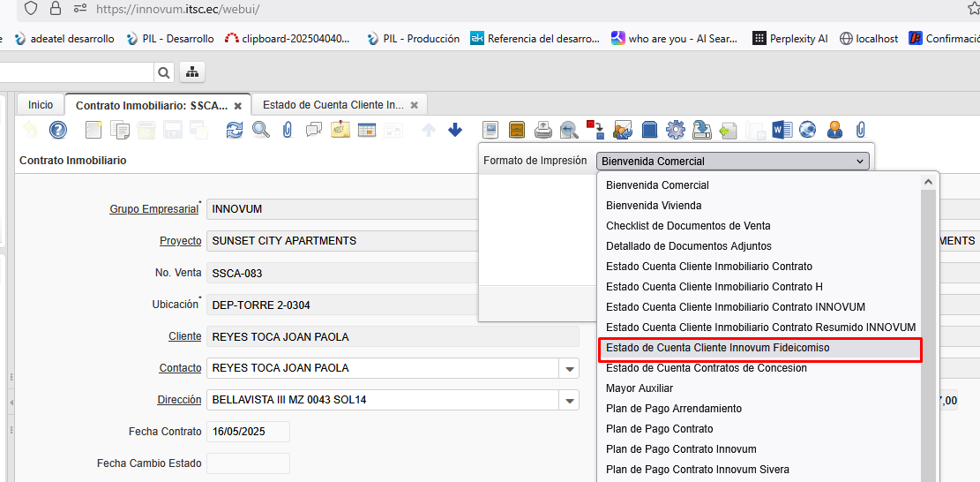This screenshot has width=980, height=482.
Task: Click the Proyecto field label link
Action: coord(180,241)
